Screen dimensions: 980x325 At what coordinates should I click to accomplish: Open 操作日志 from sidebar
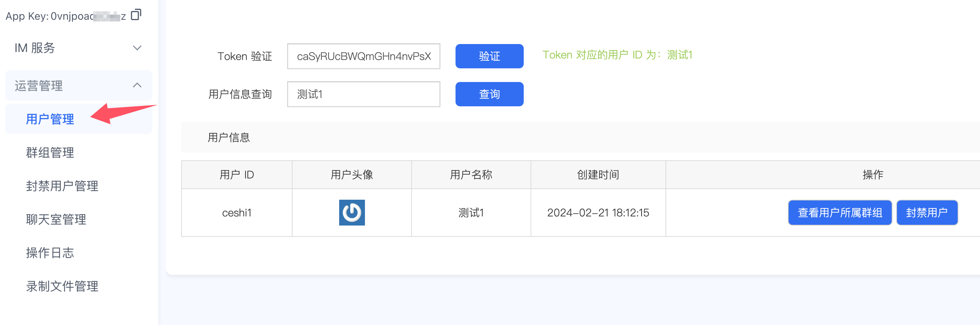(x=50, y=252)
